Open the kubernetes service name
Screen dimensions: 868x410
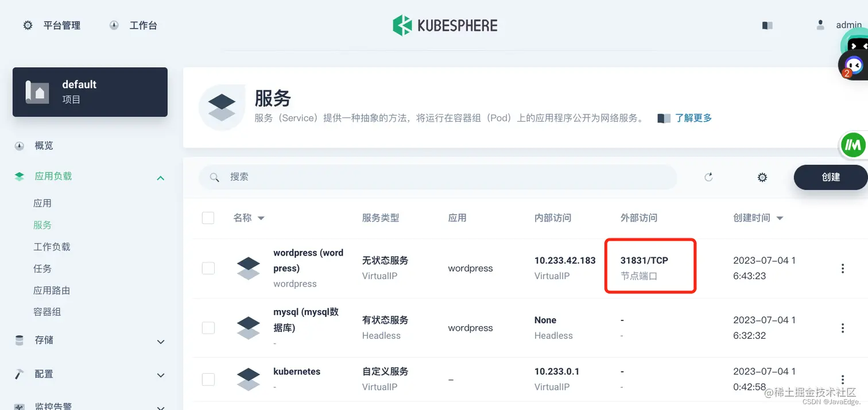pyautogui.click(x=297, y=372)
